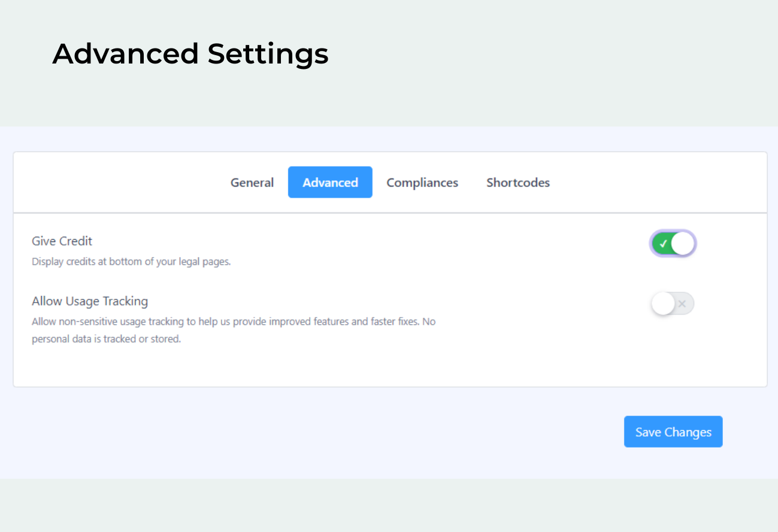Disable the Give Credit toggle

click(x=673, y=244)
